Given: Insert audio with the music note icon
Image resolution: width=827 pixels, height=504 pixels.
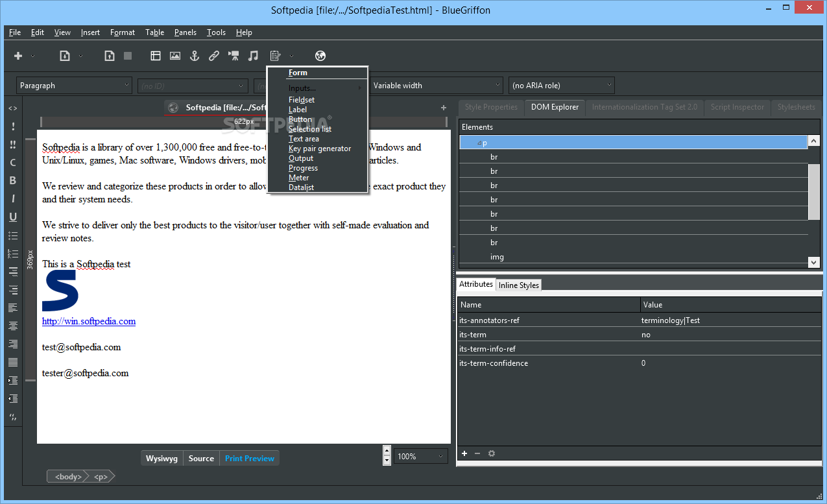Looking at the screenshot, I should click(x=253, y=56).
